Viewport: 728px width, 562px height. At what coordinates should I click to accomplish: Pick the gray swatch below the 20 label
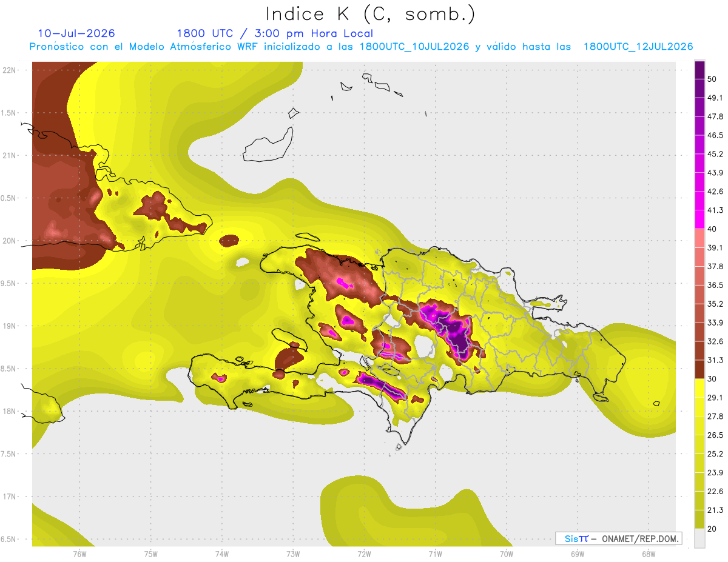tap(699, 538)
